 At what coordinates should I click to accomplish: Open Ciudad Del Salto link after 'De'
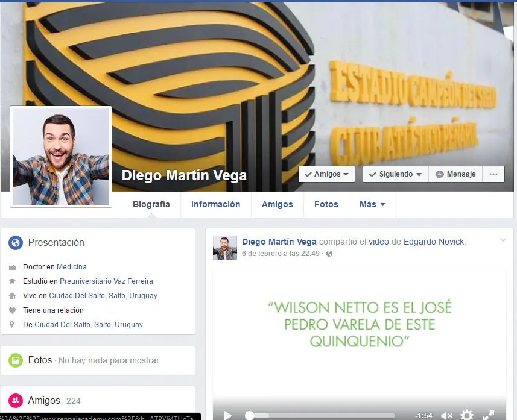pyautogui.click(x=89, y=325)
